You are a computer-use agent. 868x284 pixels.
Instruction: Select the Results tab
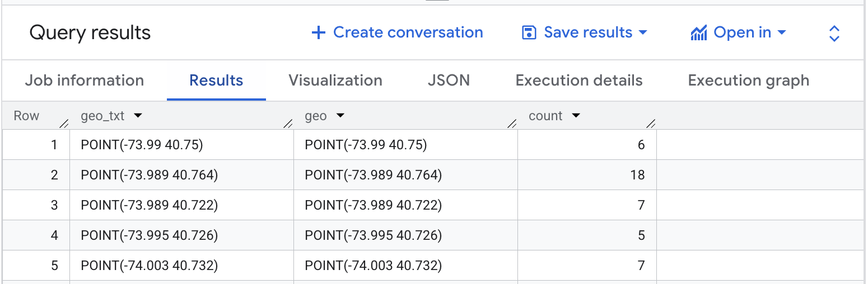point(216,81)
